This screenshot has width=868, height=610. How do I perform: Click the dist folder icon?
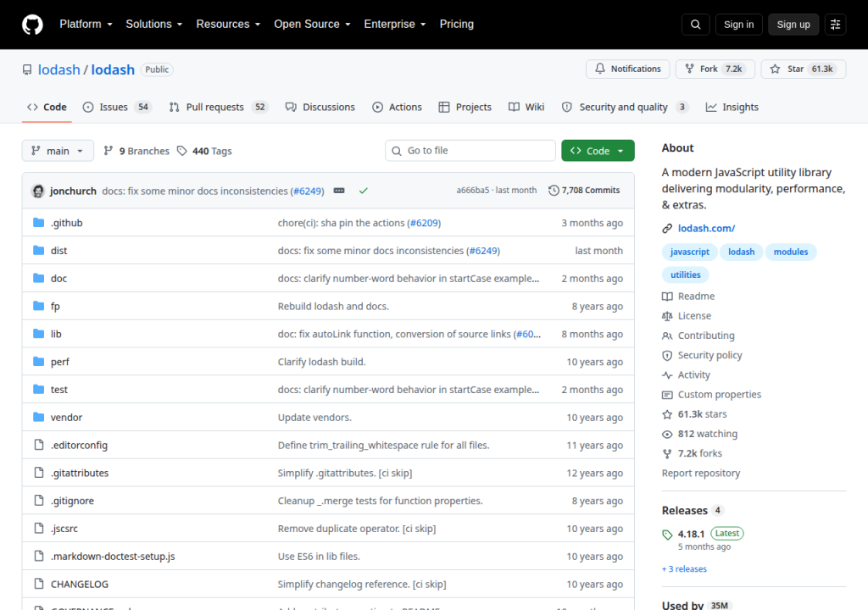[x=38, y=250]
